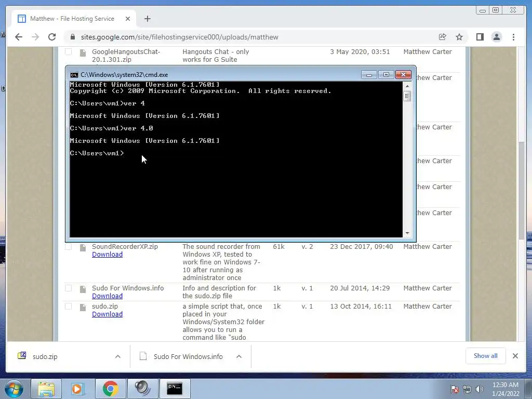Go back in Chrome history
The height and width of the screenshot is (399, 532).
click(19, 37)
